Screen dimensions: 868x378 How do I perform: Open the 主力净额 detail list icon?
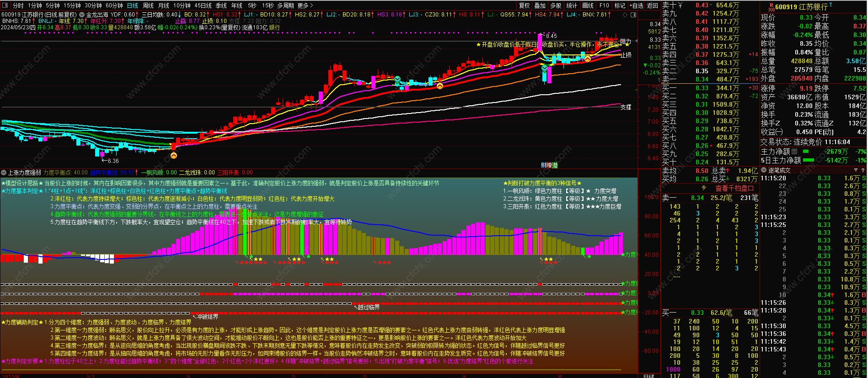(x=794, y=151)
